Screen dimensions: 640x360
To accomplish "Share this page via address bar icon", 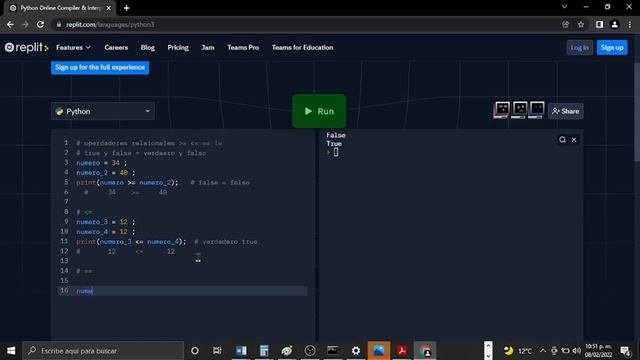I will point(566,24).
